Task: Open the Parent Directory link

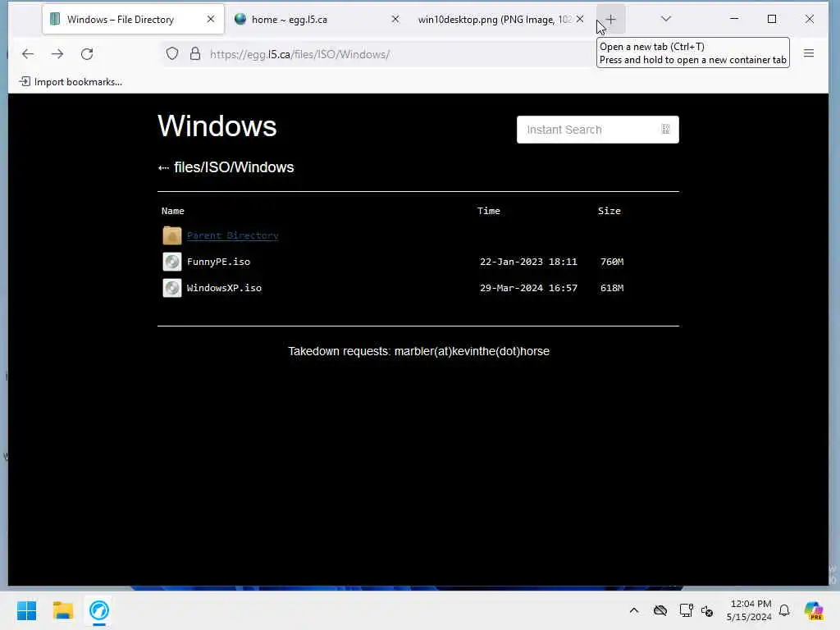Action: 232,235
